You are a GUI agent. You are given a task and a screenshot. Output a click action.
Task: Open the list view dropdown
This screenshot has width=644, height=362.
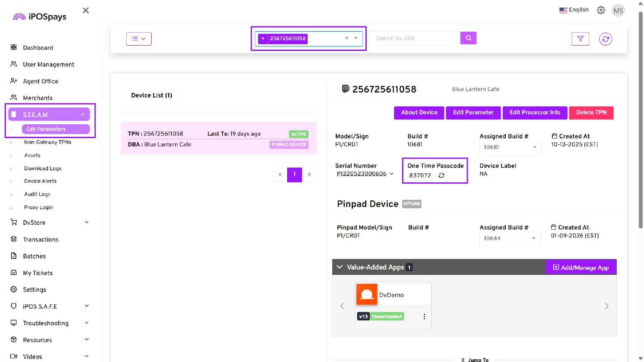click(x=139, y=39)
